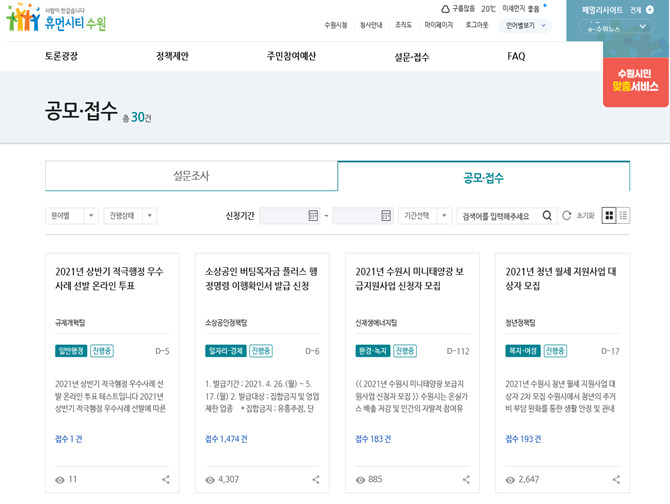Share the 소상공인 버팀목자금 card
670x504 pixels.
pyautogui.click(x=316, y=480)
